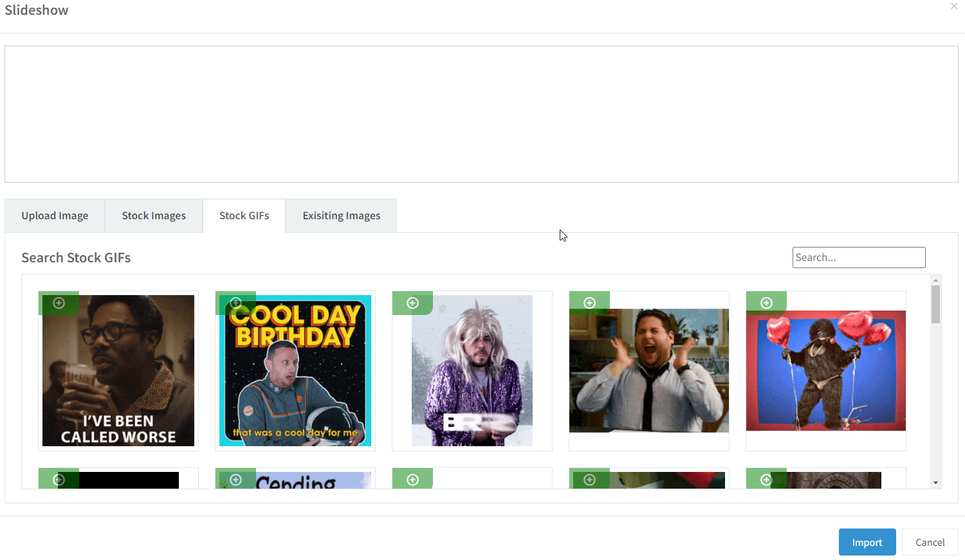Select the Cool Day Birthday astronaut thumbnail
This screenshot has width=965, height=560.
[295, 371]
